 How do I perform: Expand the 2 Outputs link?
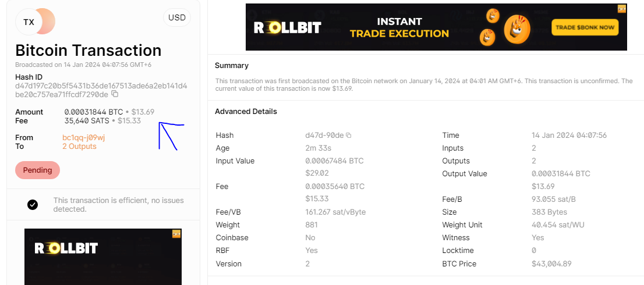[80, 147]
